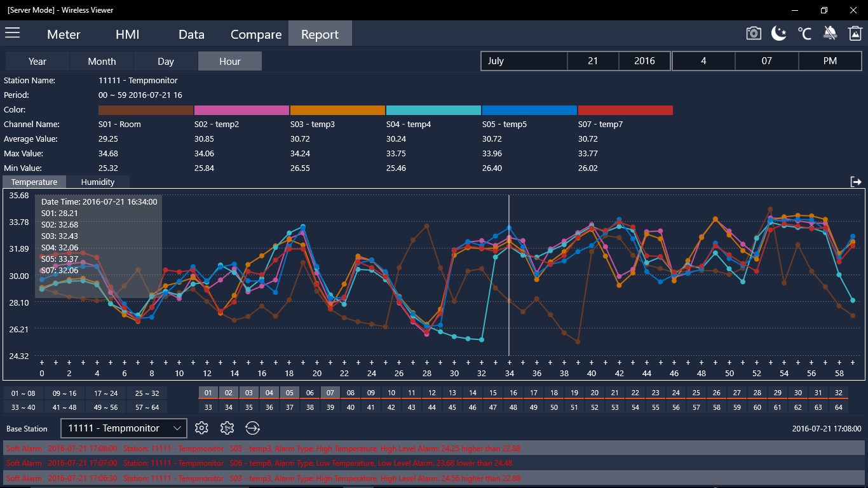Viewport: 868px width, 488px height.
Task: Change the PM time period selector
Action: (x=830, y=61)
